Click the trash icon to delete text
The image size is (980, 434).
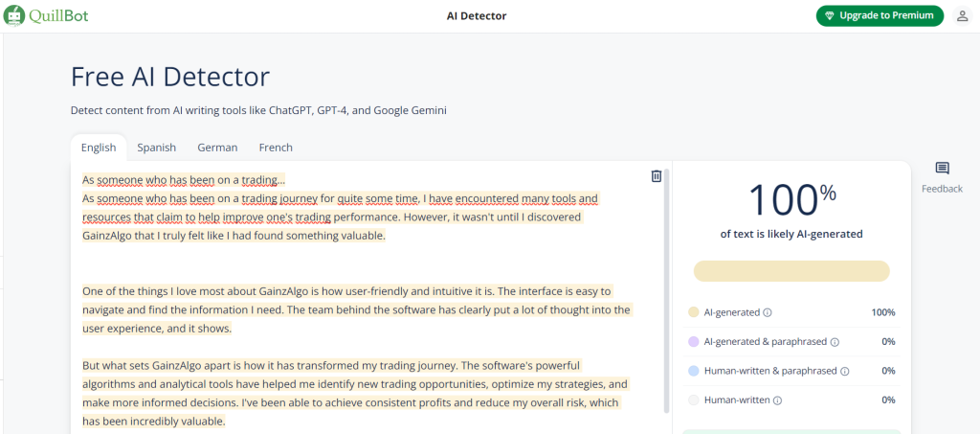[x=656, y=176]
